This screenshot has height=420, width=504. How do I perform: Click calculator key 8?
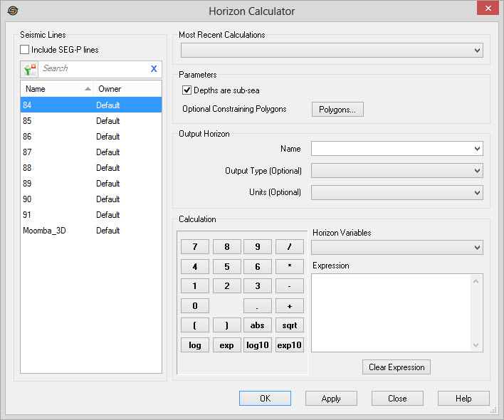coord(227,246)
